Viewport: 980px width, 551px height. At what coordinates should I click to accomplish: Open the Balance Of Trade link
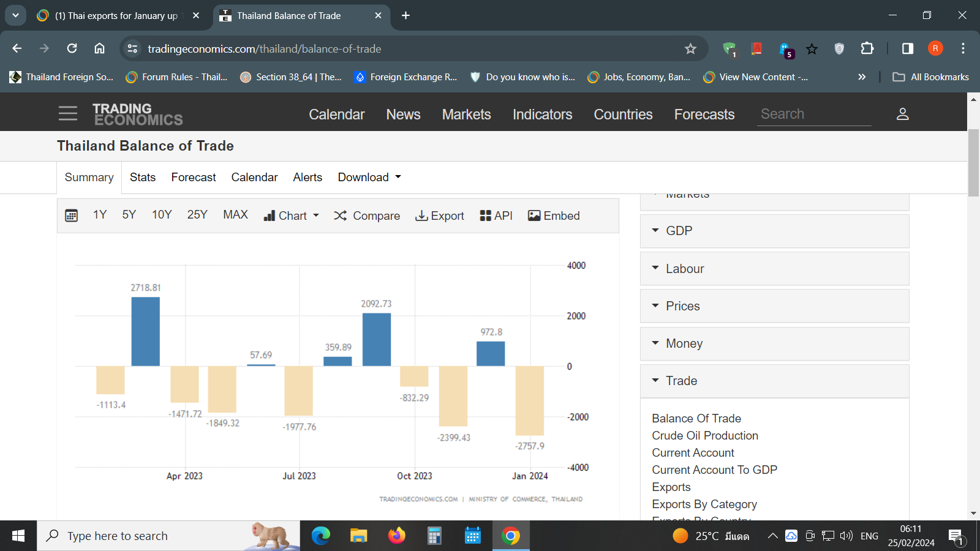coord(696,419)
